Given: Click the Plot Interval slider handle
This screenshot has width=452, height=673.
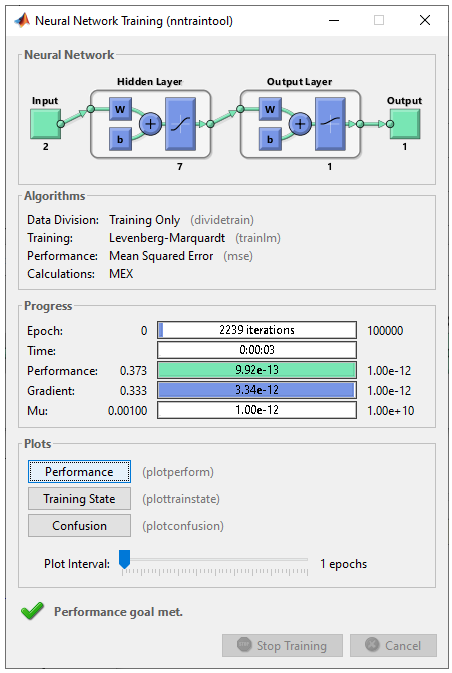Looking at the screenshot, I should (x=124, y=559).
